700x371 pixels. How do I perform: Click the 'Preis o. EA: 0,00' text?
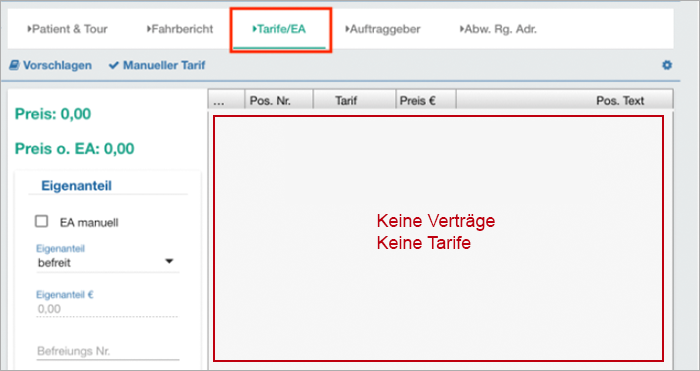(x=75, y=148)
